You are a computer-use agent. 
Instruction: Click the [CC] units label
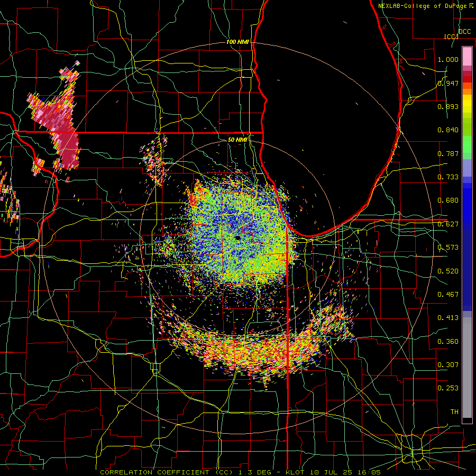tap(451, 36)
